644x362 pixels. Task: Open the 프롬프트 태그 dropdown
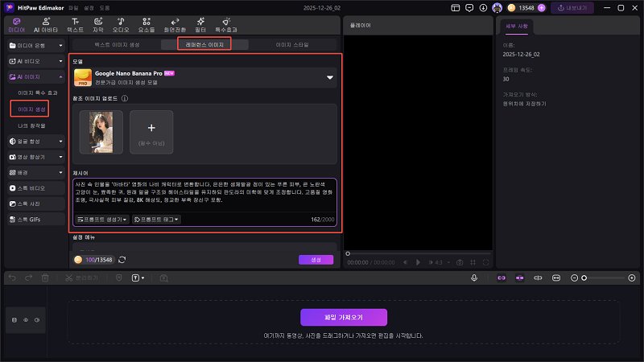pyautogui.click(x=156, y=220)
